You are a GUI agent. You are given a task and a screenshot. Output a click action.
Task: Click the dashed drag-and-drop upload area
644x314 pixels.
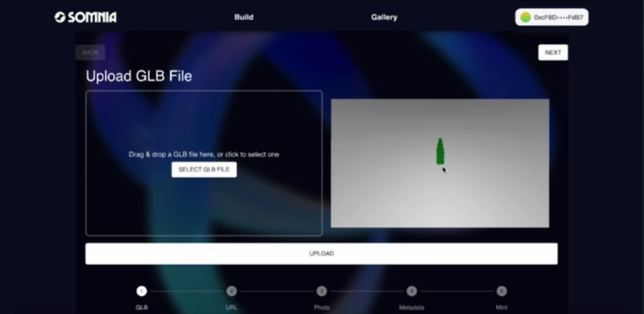(204, 121)
